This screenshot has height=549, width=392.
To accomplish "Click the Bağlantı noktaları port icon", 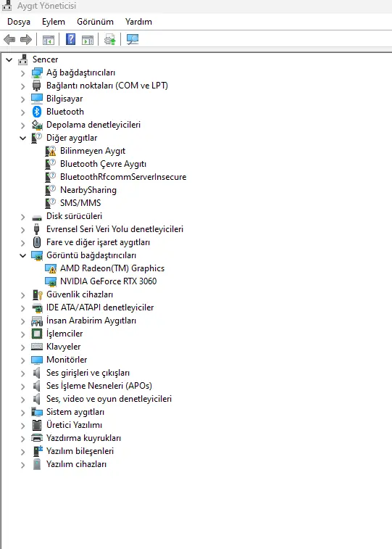I will (37, 86).
